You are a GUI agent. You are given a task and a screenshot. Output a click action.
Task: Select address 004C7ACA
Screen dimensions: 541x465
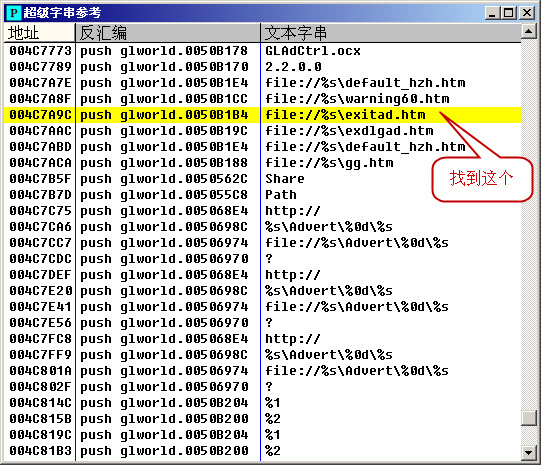tap(40, 163)
